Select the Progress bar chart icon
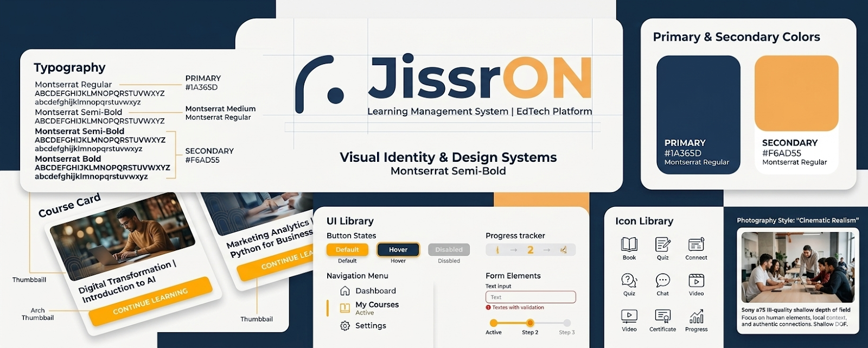The height and width of the screenshot is (348, 868). pyautogui.click(x=696, y=316)
